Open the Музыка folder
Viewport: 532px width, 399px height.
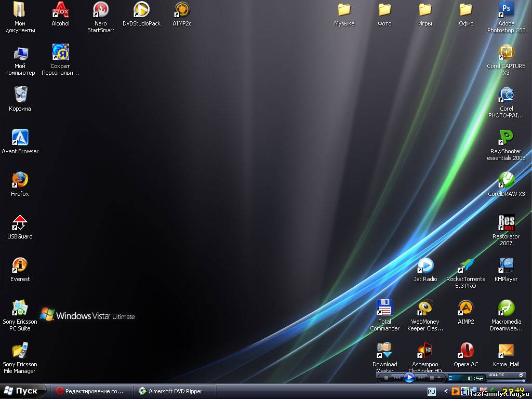344,10
